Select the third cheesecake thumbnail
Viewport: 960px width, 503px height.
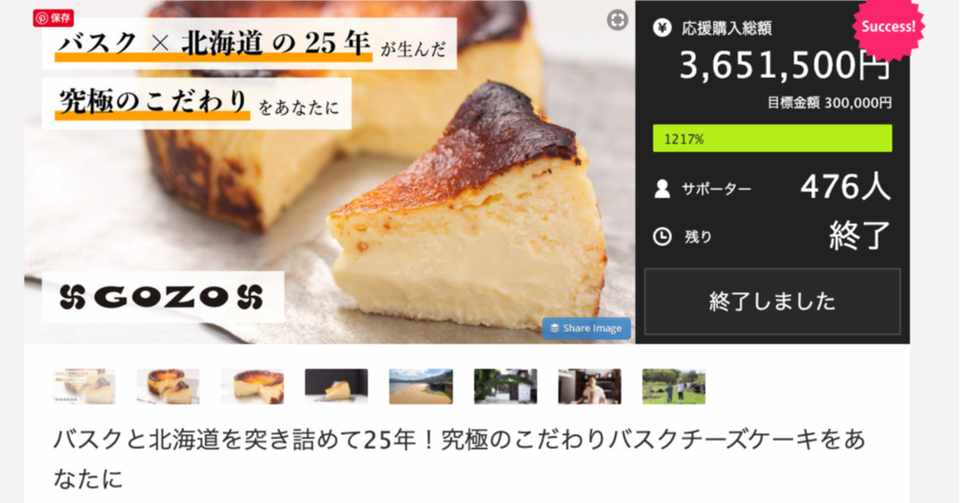coord(252,386)
